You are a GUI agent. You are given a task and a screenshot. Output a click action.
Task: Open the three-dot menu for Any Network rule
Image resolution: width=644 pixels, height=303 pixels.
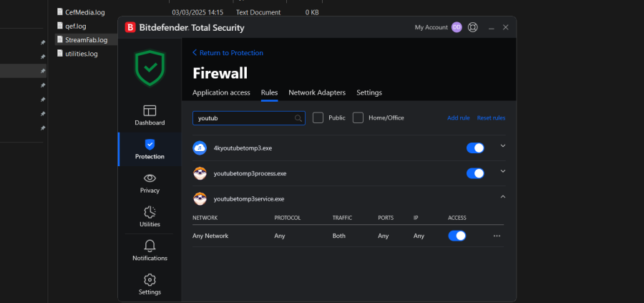click(497, 236)
